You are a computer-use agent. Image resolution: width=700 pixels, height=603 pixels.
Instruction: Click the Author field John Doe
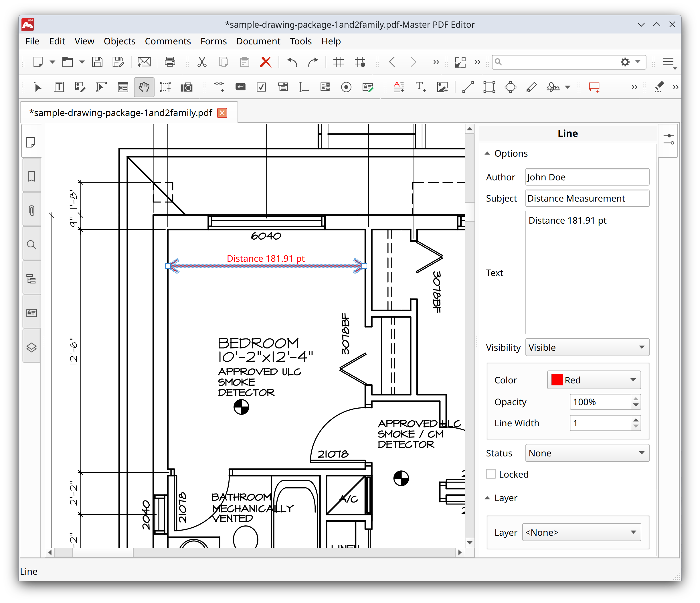[x=587, y=177]
